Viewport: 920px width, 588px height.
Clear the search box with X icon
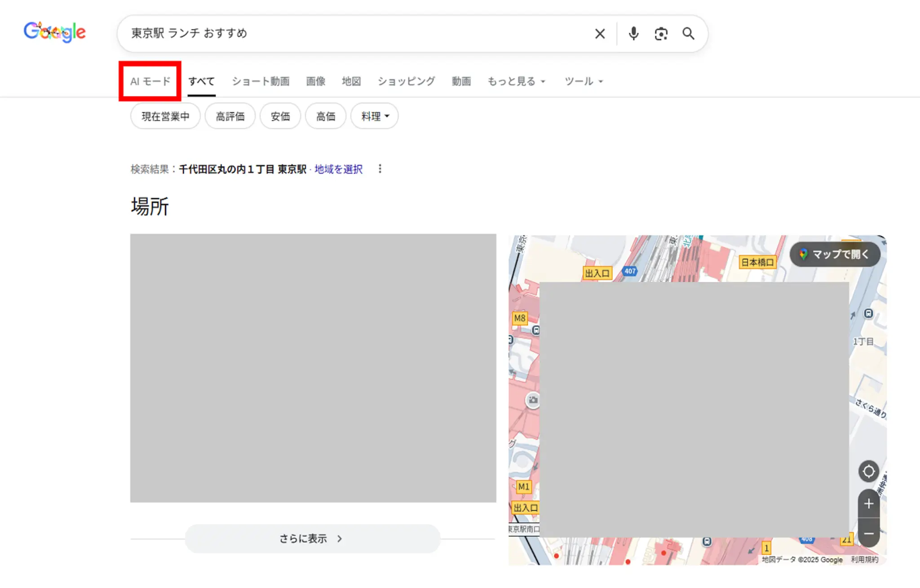tap(600, 34)
